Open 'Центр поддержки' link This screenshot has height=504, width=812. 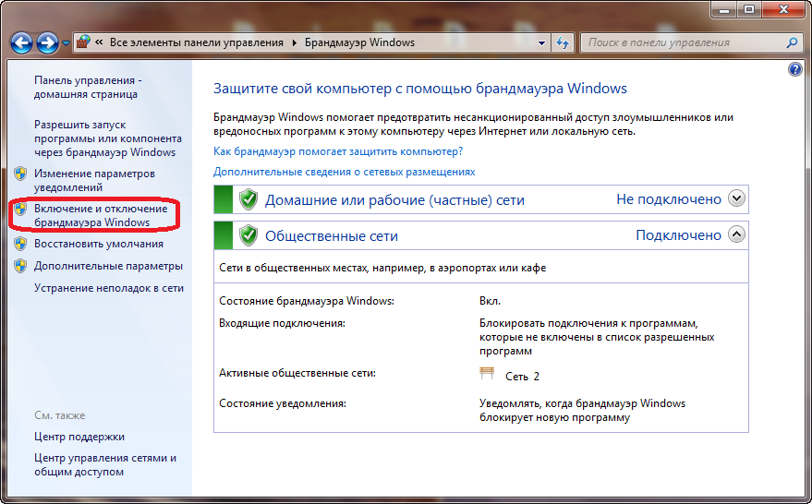79,437
